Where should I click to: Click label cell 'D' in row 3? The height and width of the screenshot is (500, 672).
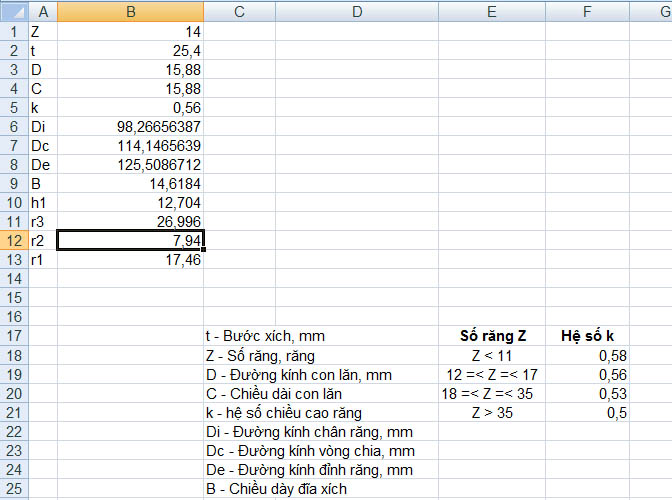tap(43, 69)
